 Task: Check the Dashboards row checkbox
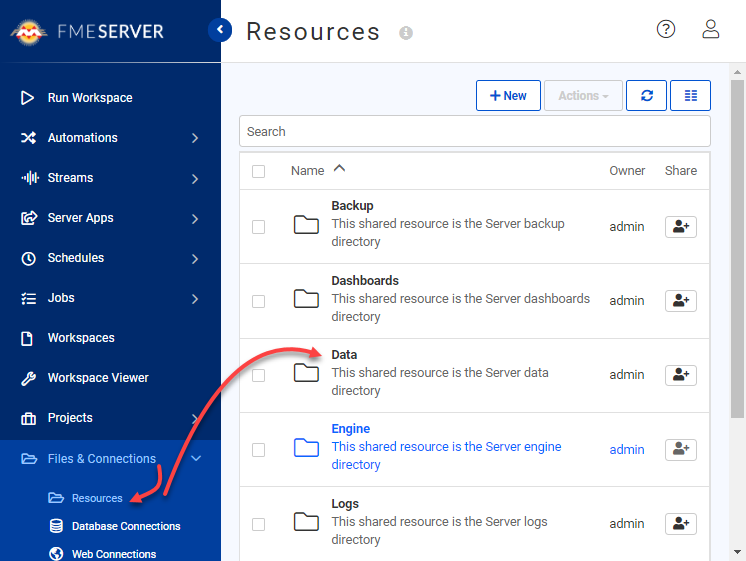pos(258,301)
